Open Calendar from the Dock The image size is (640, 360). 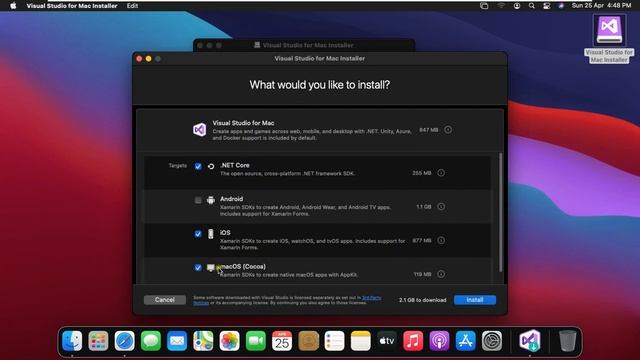282,341
